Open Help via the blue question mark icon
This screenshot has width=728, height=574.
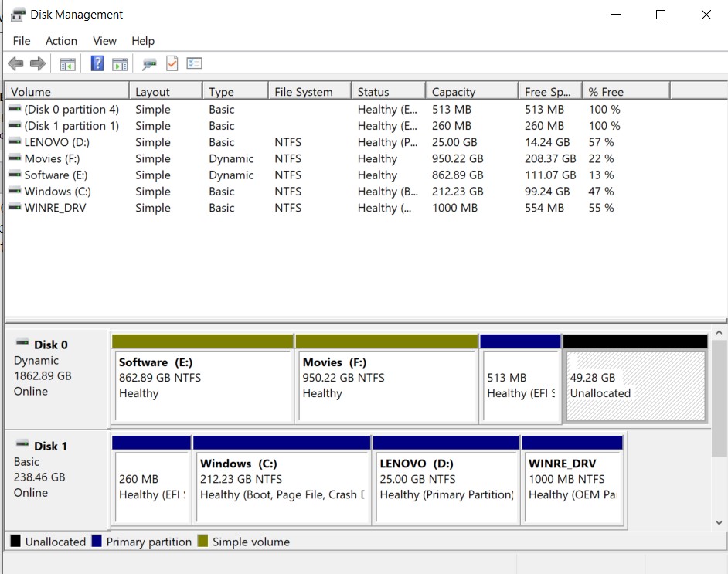tap(97, 64)
